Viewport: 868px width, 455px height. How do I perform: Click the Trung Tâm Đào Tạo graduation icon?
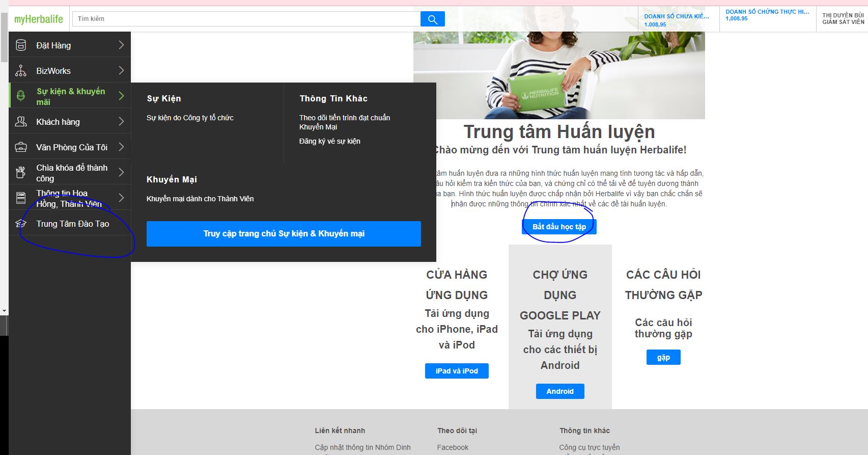[21, 224]
